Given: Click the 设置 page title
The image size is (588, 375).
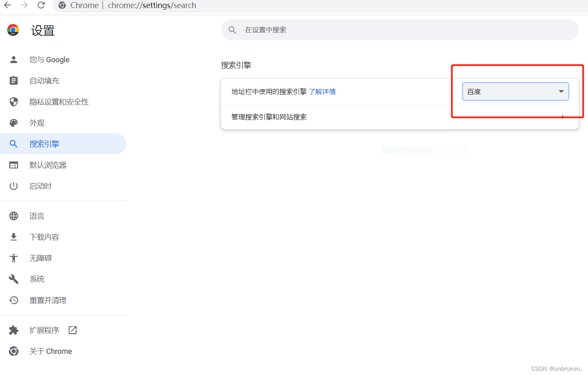Looking at the screenshot, I should [43, 30].
